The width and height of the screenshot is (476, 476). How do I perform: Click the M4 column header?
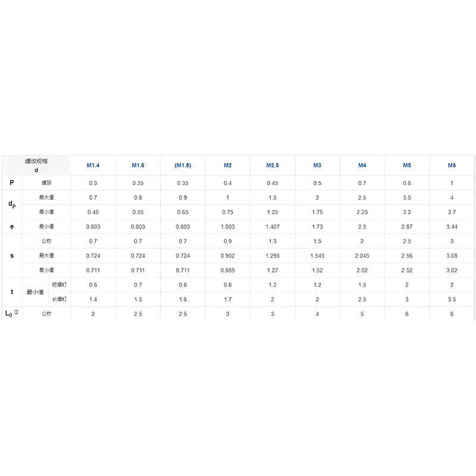click(x=362, y=165)
